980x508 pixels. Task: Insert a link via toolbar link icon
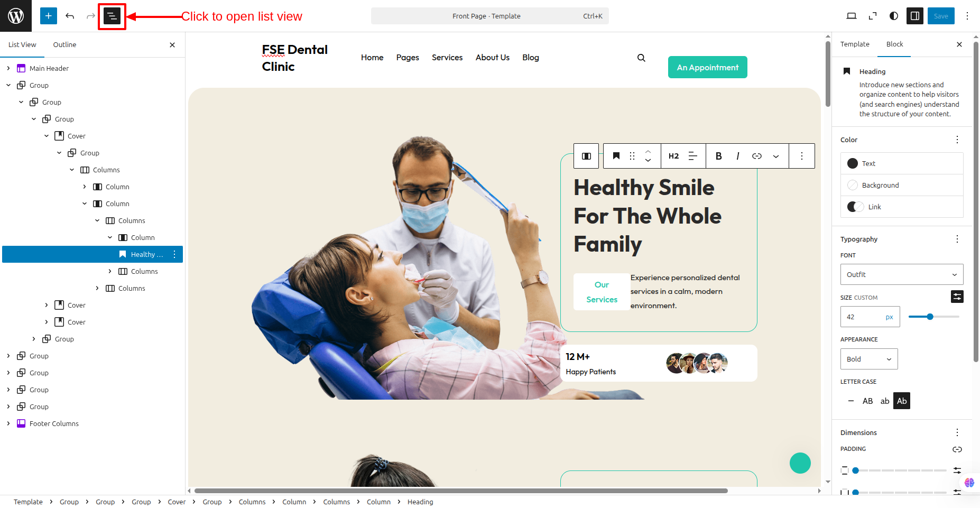click(757, 156)
